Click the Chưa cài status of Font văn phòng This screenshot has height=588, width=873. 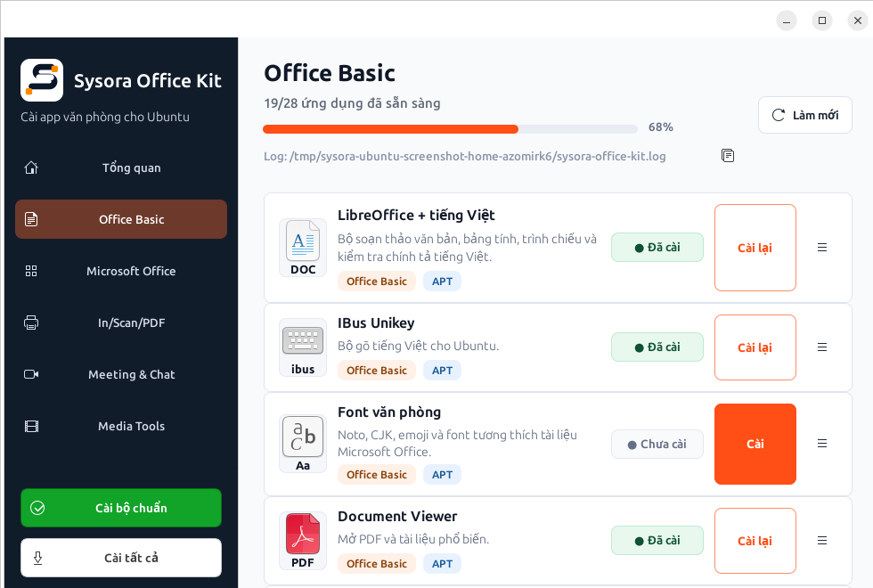[x=657, y=444]
